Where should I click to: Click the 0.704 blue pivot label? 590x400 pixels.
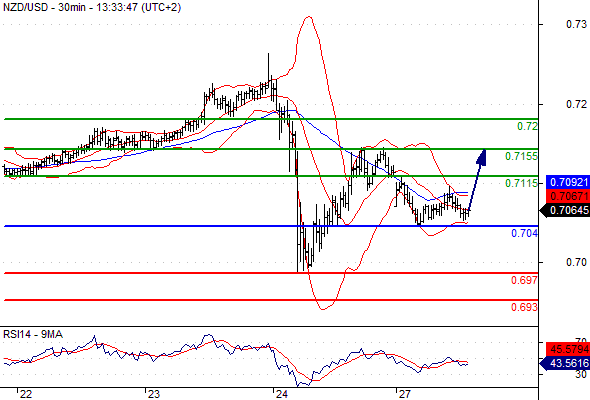click(x=525, y=233)
